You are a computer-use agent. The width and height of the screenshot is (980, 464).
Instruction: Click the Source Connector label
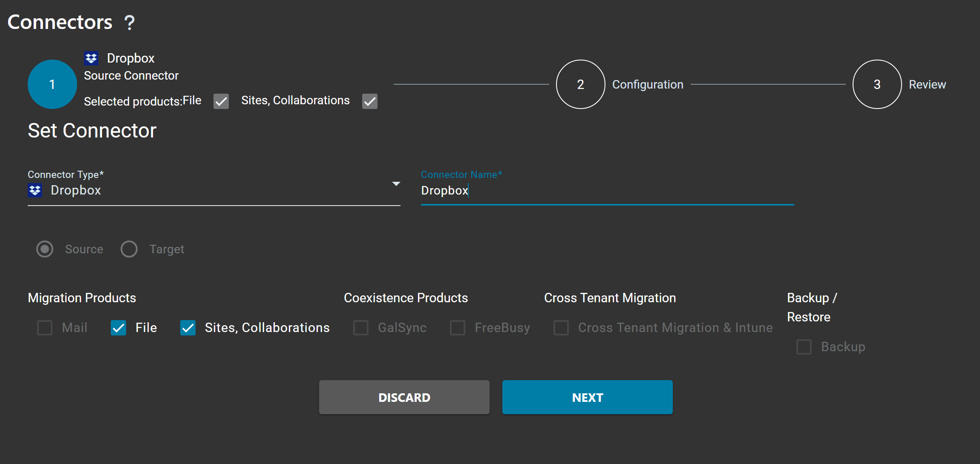tap(131, 76)
